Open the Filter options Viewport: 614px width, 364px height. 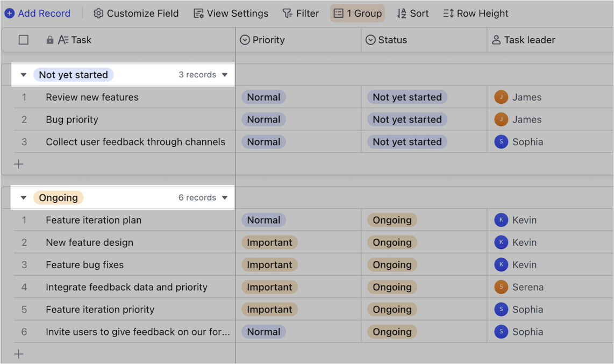click(x=301, y=13)
